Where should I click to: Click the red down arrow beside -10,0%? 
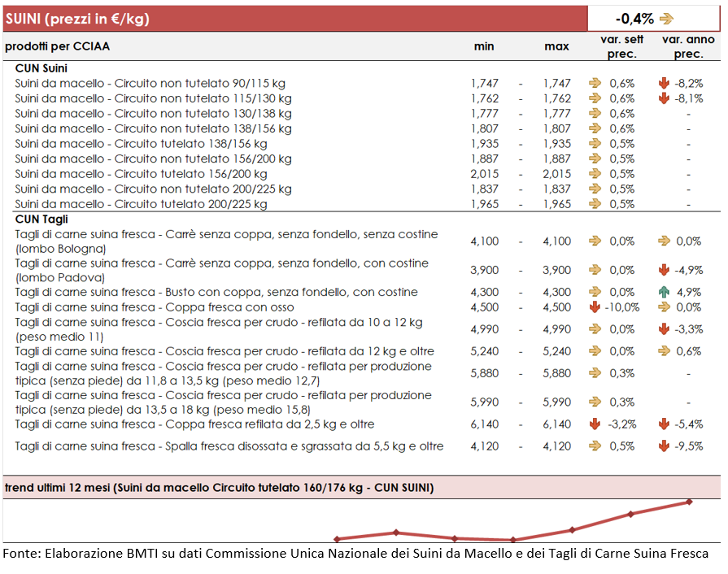595,307
